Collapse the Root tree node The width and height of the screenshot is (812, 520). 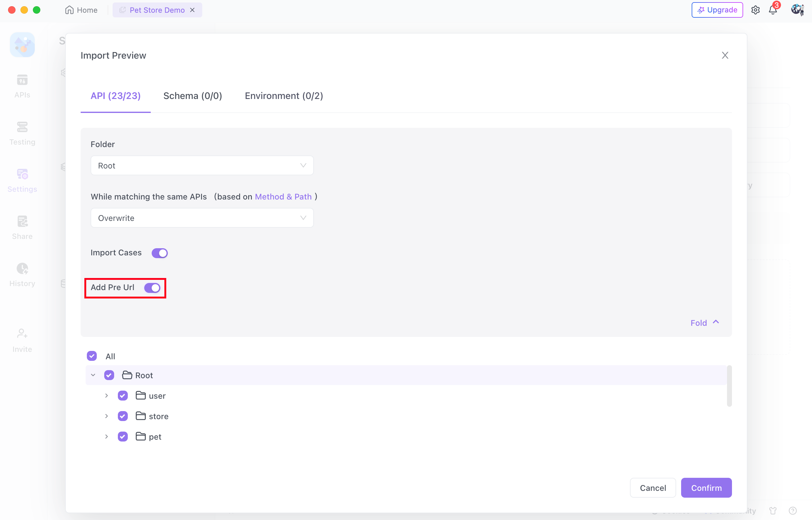[x=93, y=375]
